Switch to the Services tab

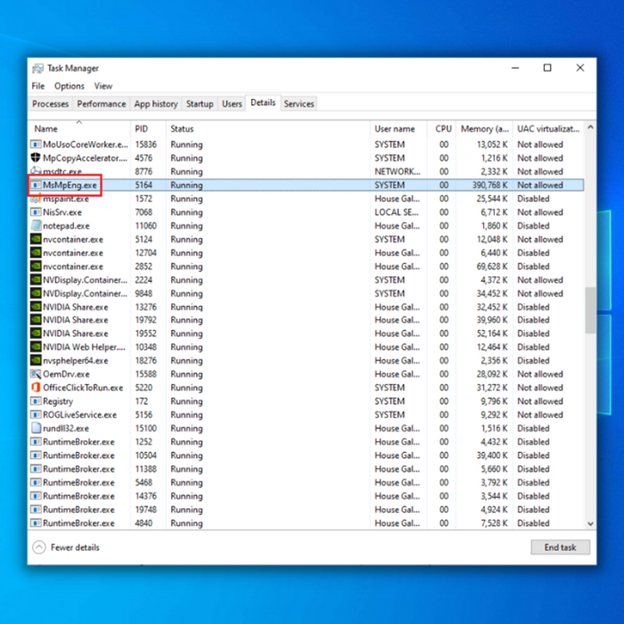299,104
